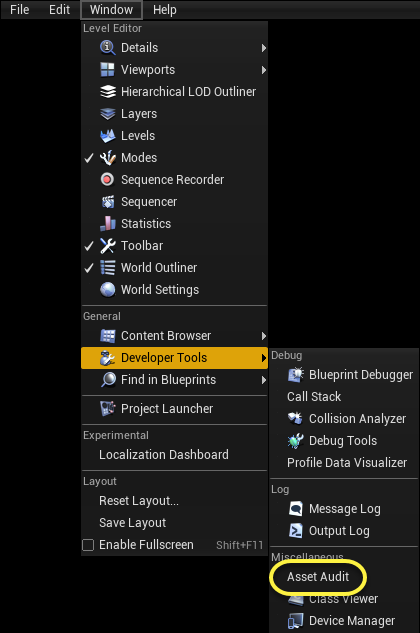The image size is (420, 633).
Task: Select Reset Layout... option
Action: pyautogui.click(x=139, y=501)
